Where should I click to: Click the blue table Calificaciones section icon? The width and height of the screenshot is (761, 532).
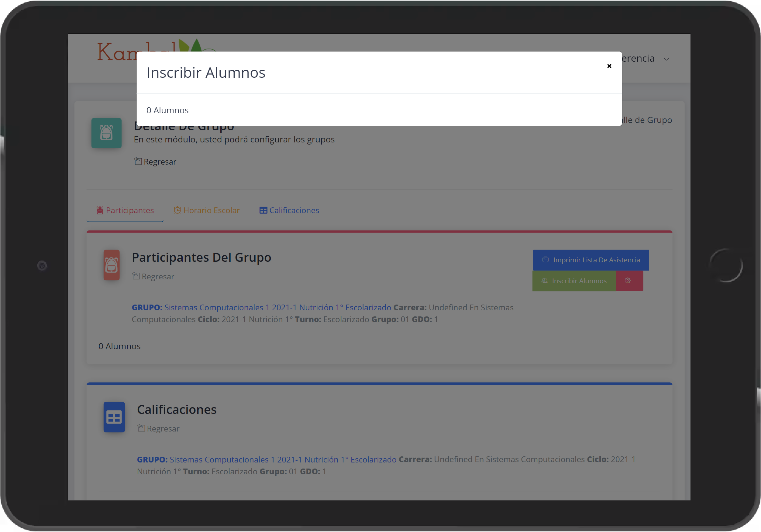tap(114, 417)
